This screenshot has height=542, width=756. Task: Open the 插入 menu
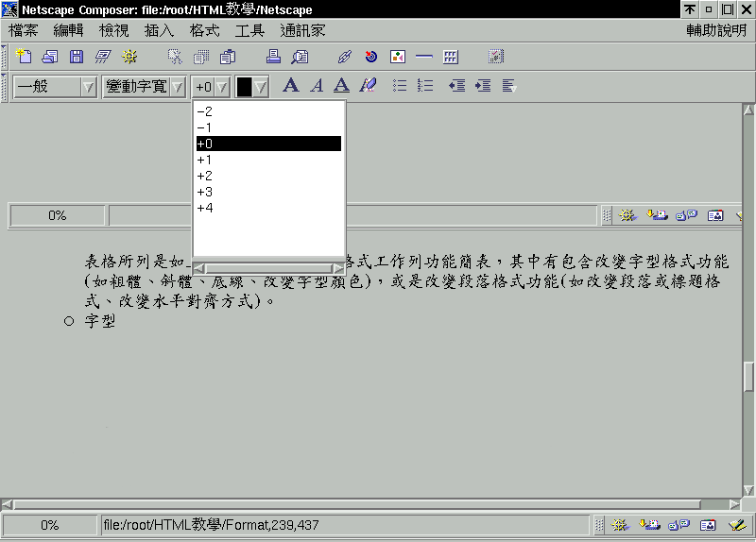click(x=159, y=30)
